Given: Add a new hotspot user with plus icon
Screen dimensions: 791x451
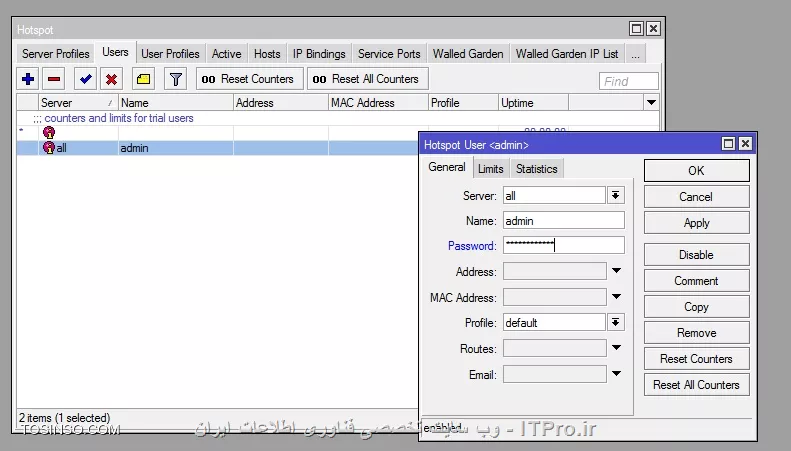Looking at the screenshot, I should [x=28, y=79].
